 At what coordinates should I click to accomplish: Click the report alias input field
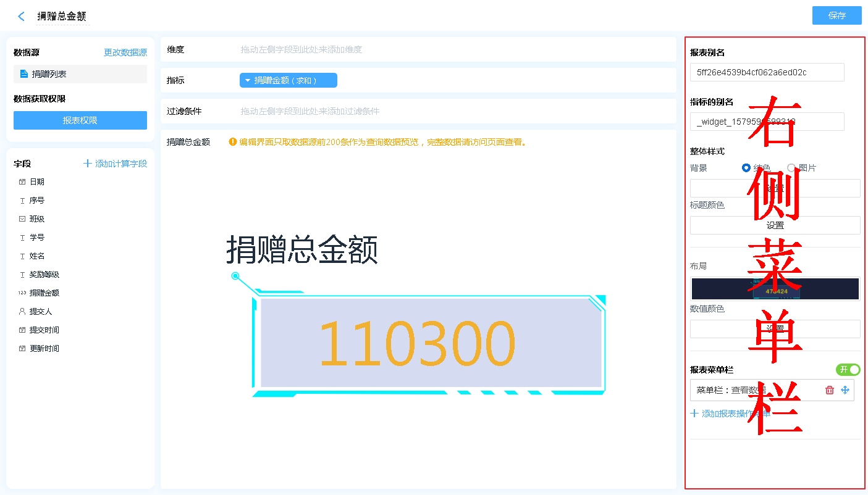pos(767,72)
